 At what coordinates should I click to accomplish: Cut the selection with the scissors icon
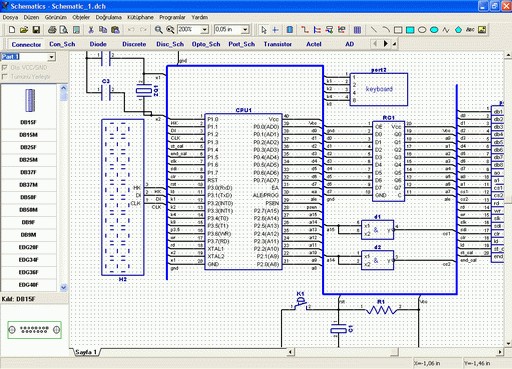pos(91,30)
